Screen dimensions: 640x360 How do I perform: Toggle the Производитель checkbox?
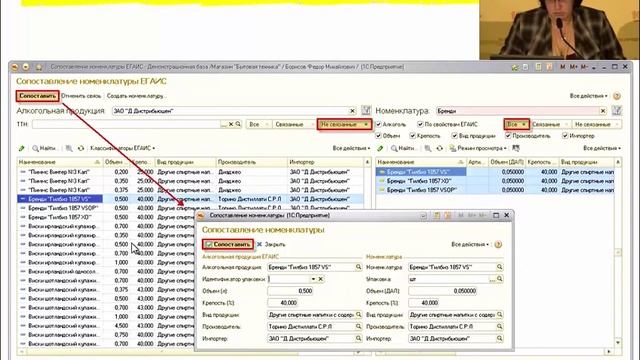[x=508, y=136]
